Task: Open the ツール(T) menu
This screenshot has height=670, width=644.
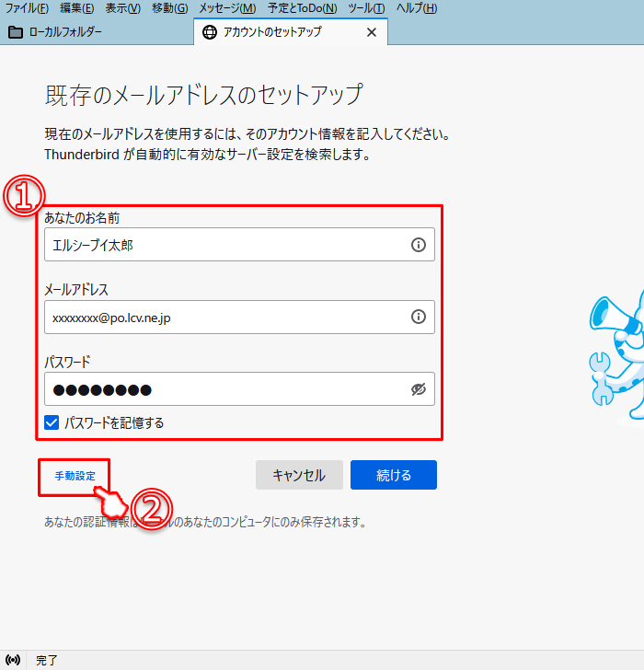Action: pyautogui.click(x=366, y=8)
